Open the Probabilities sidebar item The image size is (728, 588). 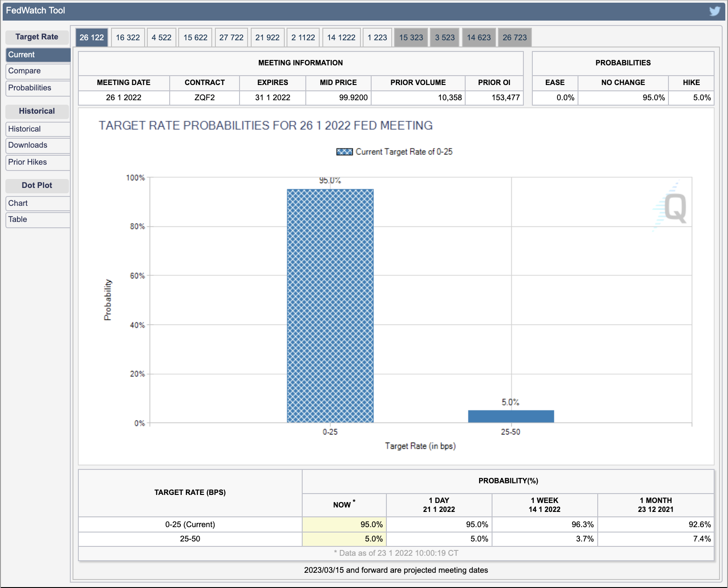pos(38,88)
